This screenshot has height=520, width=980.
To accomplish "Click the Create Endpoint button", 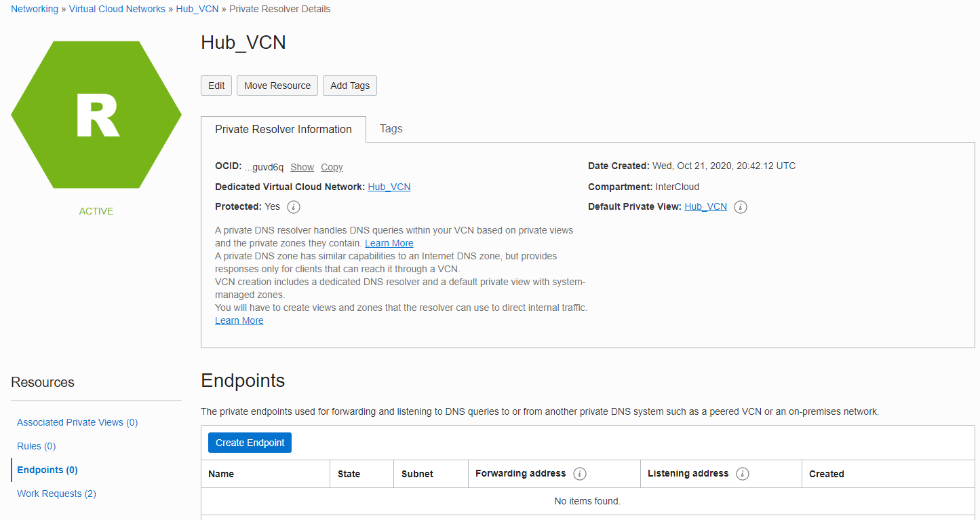I will [250, 443].
